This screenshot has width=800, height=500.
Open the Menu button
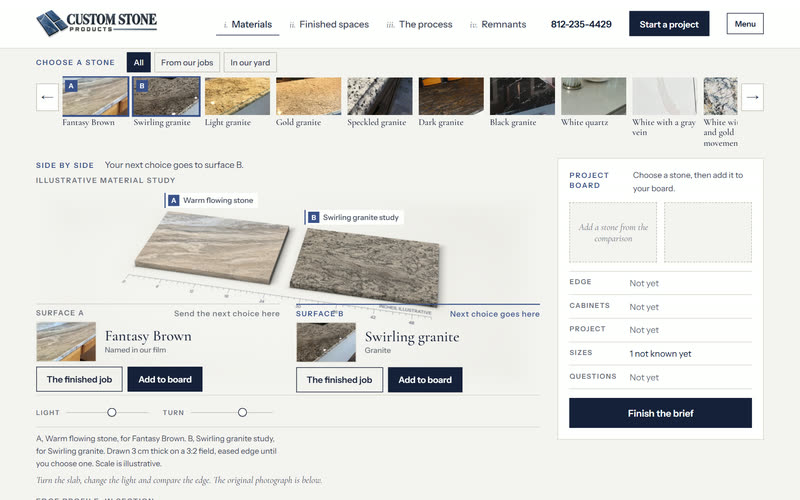[x=745, y=24]
